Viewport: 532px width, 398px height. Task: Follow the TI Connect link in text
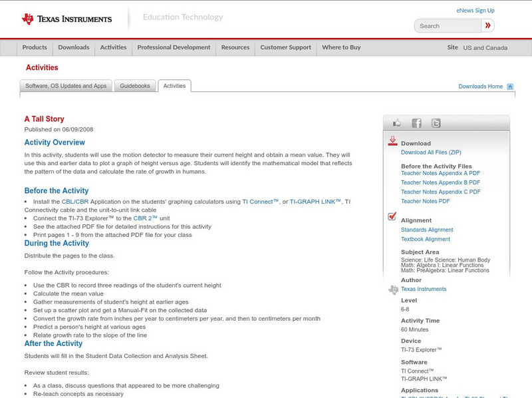coord(260,202)
